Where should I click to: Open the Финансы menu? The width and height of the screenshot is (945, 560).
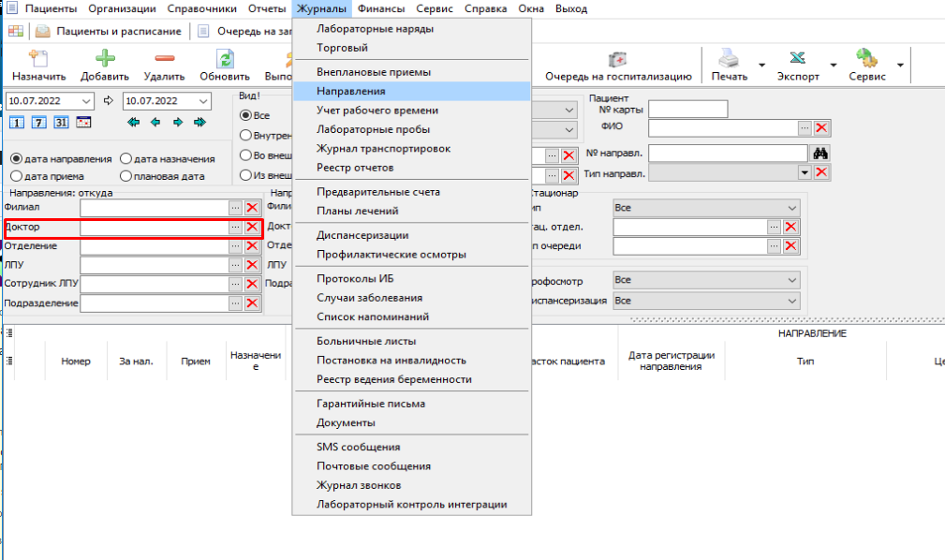point(380,8)
